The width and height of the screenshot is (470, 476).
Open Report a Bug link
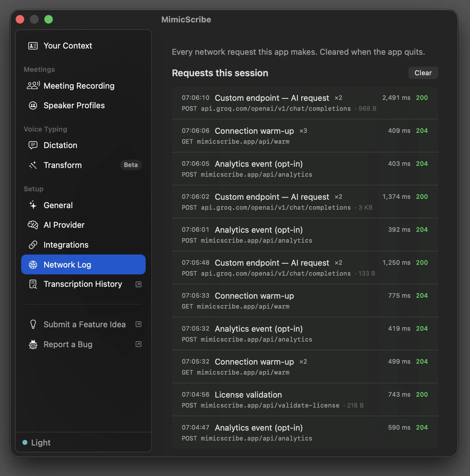pos(83,344)
